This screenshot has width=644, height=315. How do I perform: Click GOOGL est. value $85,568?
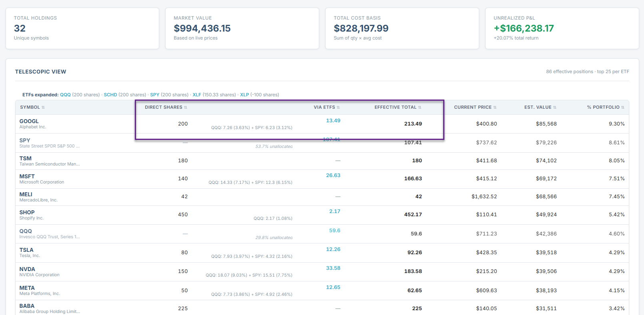pos(546,124)
